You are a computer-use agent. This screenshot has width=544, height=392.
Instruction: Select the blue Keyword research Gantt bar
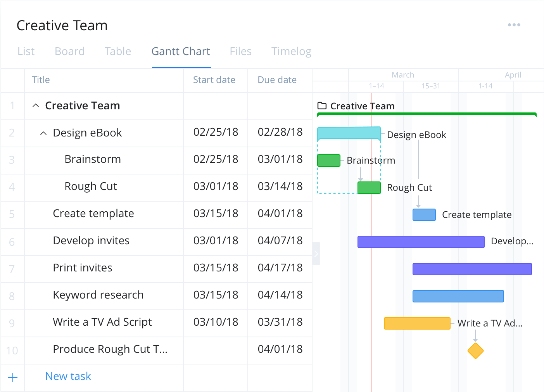click(458, 296)
